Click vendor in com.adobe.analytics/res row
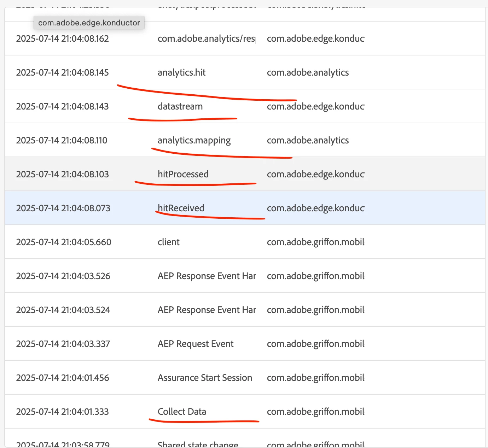This screenshot has width=488, height=448. [x=316, y=39]
